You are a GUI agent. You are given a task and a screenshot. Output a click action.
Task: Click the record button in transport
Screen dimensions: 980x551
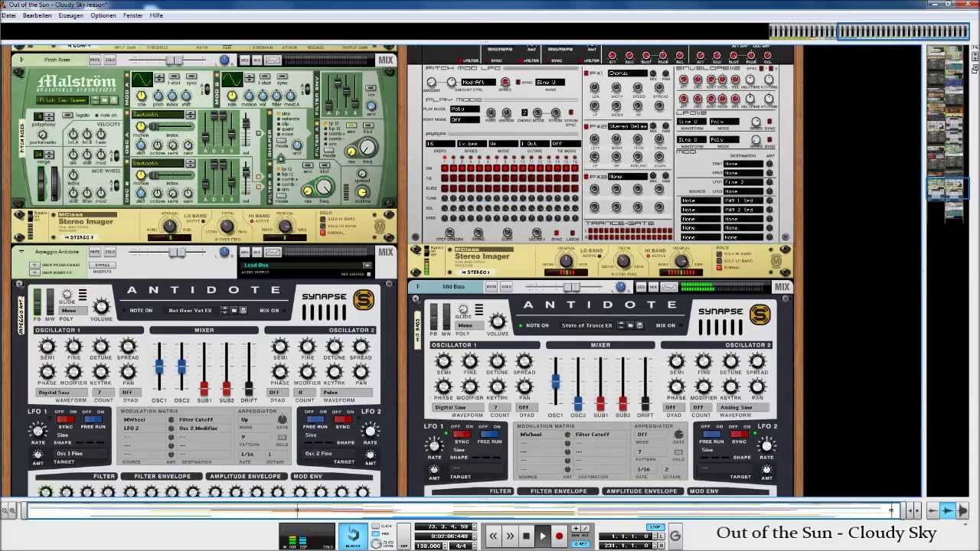tap(560, 536)
